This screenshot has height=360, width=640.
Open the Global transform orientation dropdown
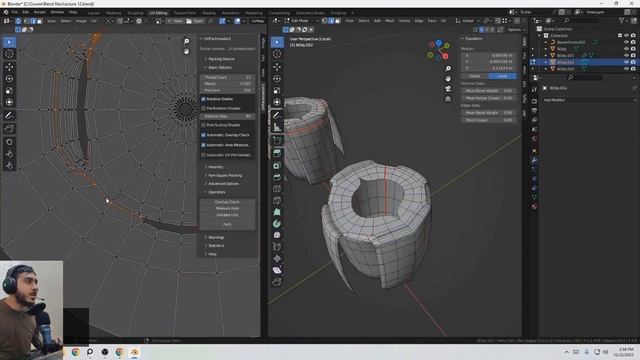467,20
